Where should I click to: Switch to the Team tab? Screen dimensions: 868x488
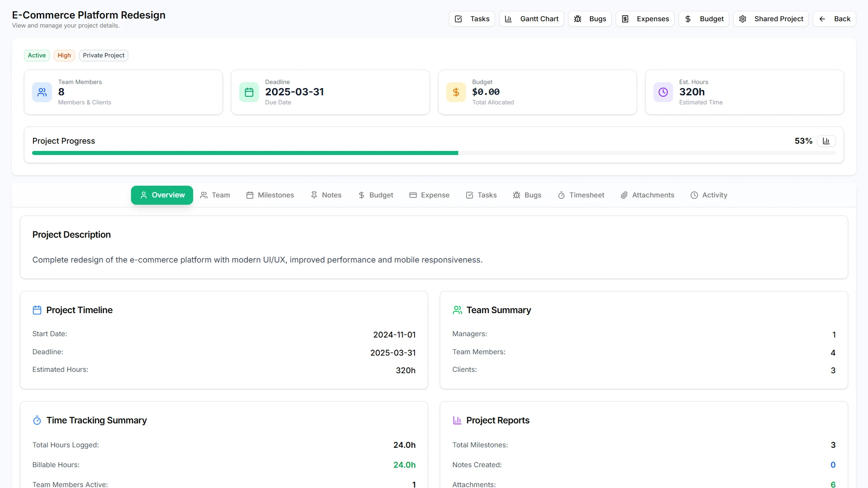(215, 195)
